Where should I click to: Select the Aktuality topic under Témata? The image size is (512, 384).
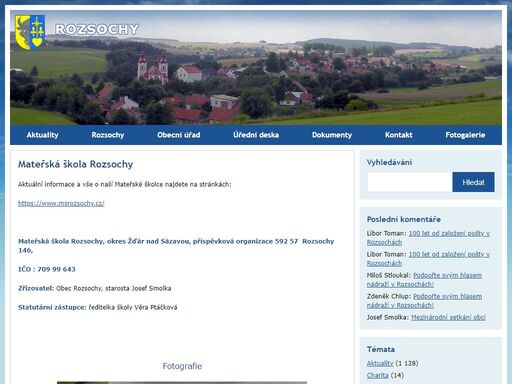[x=380, y=363]
